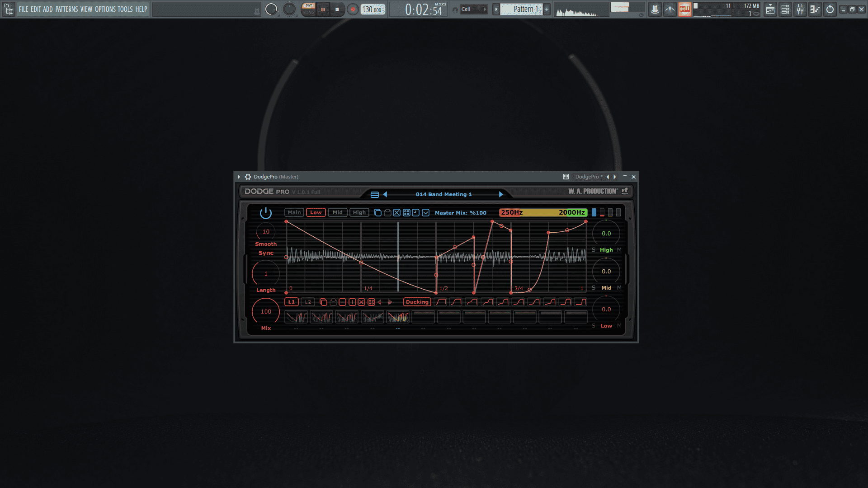The image size is (868, 488).
Task: Select the Mid band tab
Action: click(338, 212)
